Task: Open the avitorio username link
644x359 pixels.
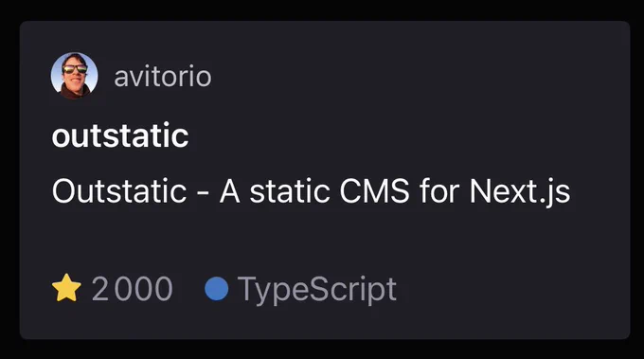Action: coord(163,77)
